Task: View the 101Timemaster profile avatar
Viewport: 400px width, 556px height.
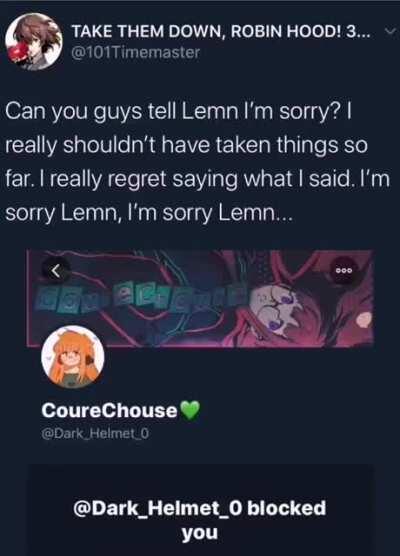Action: coord(34,41)
